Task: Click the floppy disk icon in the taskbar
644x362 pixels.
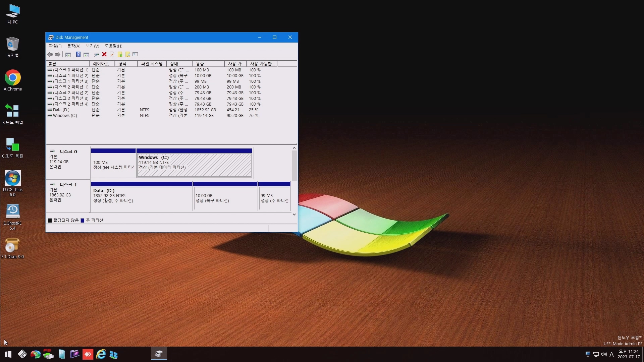Action: [x=22, y=354]
